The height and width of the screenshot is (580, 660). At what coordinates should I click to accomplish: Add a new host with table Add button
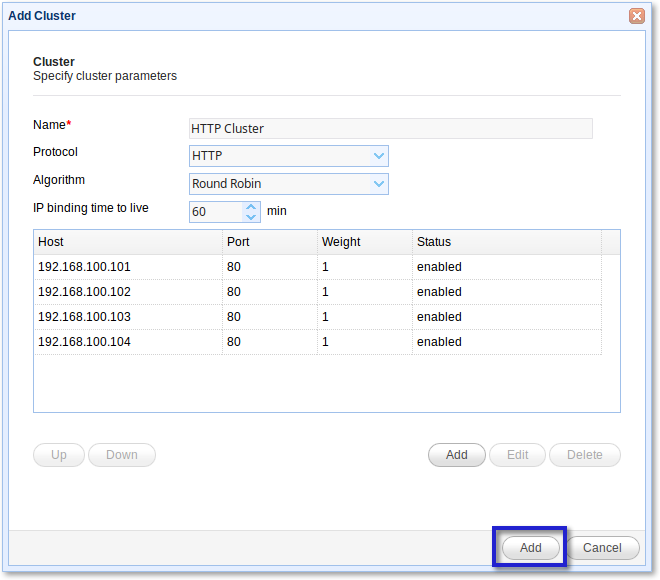(457, 455)
